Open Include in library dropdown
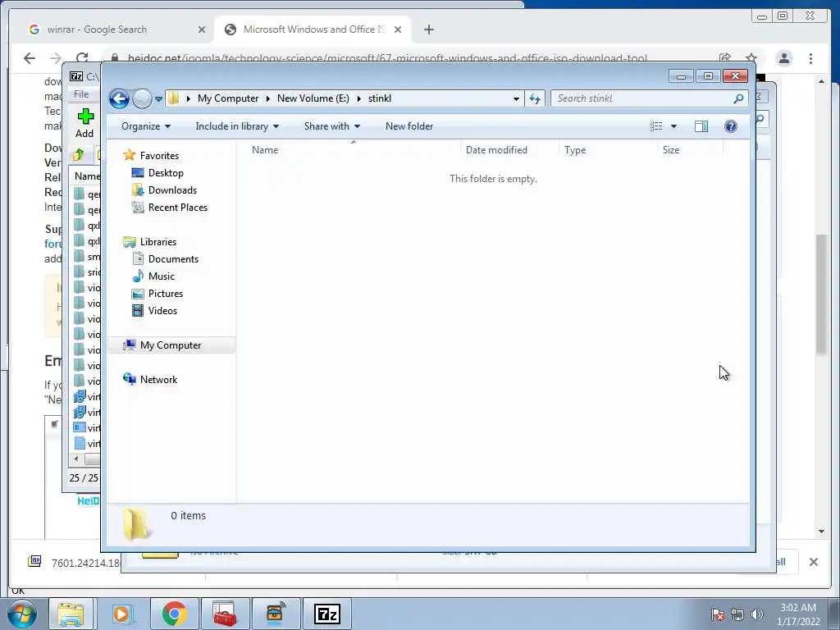This screenshot has width=840, height=630. (237, 126)
